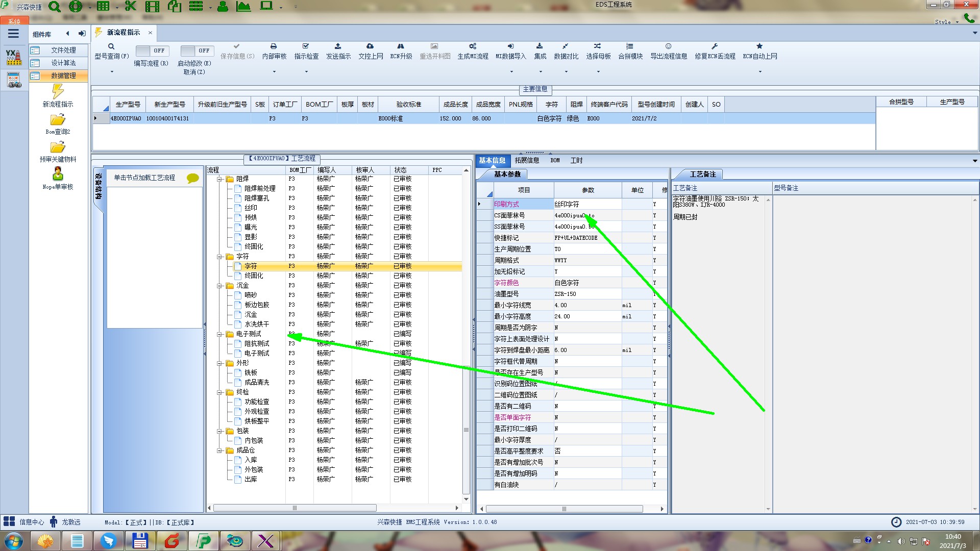The height and width of the screenshot is (551, 980).
Task: Toggle the 编写流程 OFF switch
Action: [x=151, y=51]
